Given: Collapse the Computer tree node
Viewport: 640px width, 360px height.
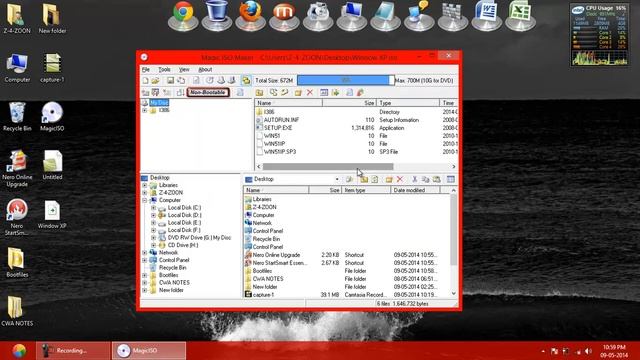Looking at the screenshot, I should (x=144, y=200).
